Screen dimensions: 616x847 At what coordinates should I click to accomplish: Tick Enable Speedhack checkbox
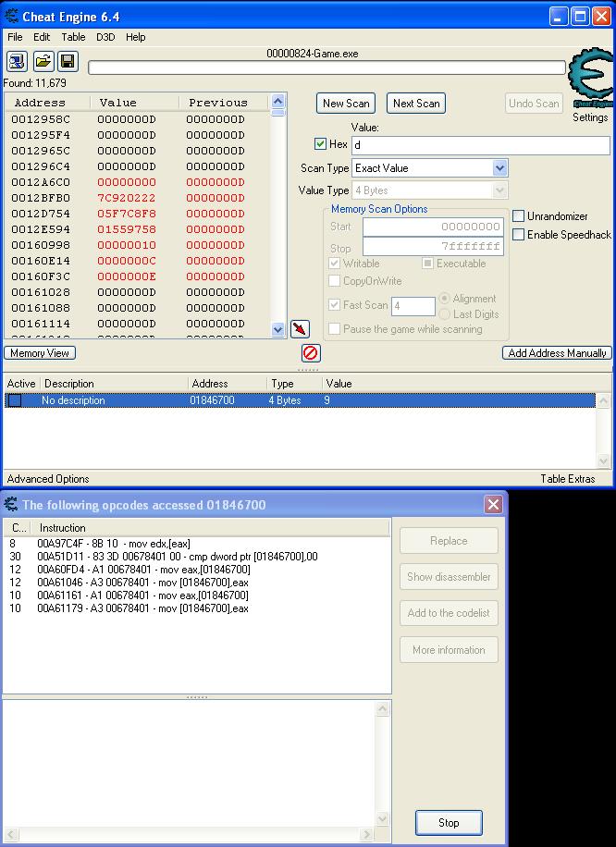click(x=519, y=235)
